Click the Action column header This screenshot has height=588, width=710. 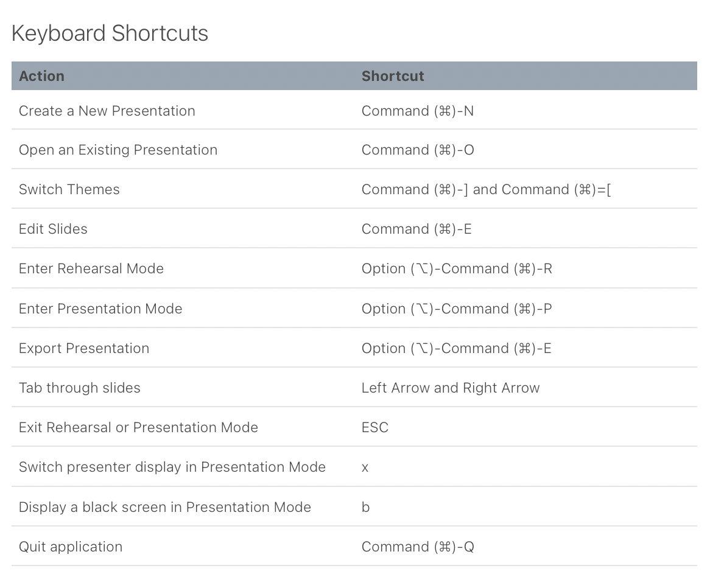click(41, 76)
